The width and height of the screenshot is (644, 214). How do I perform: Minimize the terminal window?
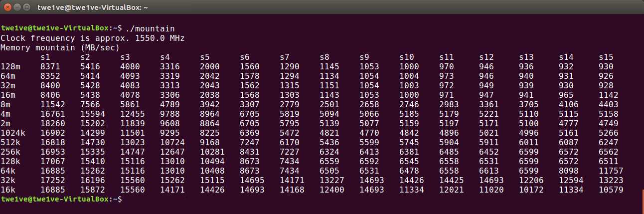click(17, 7)
